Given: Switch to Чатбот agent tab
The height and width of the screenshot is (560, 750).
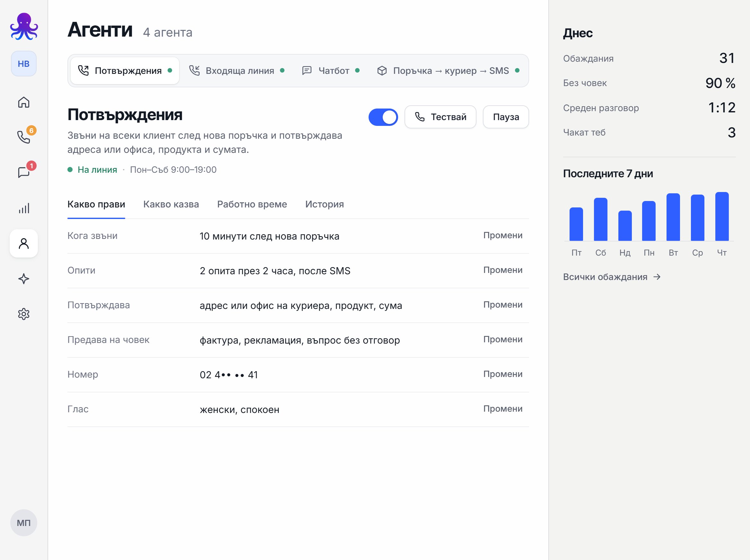Looking at the screenshot, I should (x=330, y=71).
